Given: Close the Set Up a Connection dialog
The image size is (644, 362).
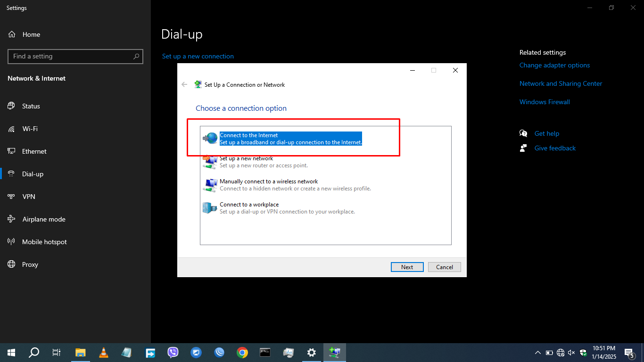Looking at the screenshot, I should pos(455,70).
